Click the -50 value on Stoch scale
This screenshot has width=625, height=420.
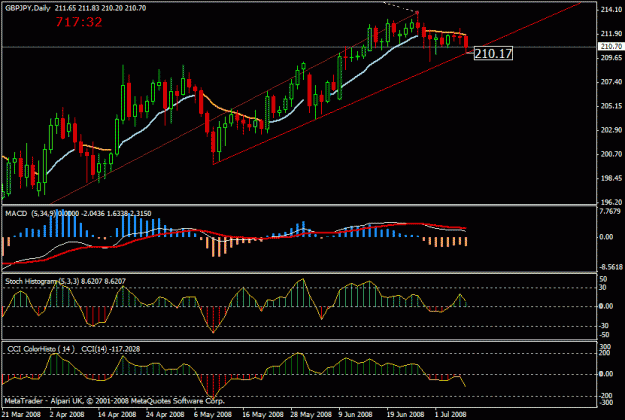[603, 335]
